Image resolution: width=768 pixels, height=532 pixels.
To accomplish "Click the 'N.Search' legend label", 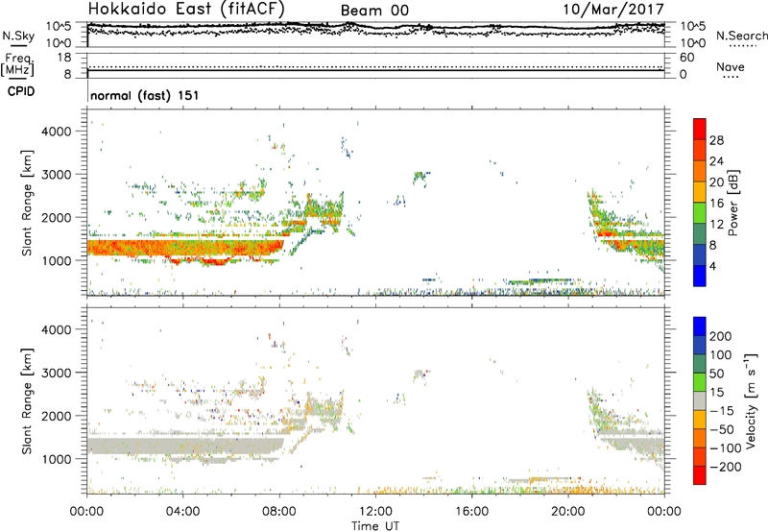I will (741, 36).
